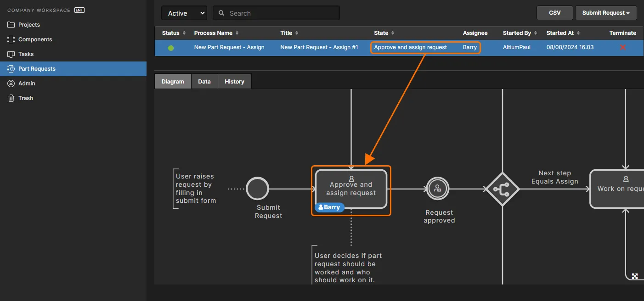The height and width of the screenshot is (301, 644).
Task: Terminate the New Part Request process
Action: (x=623, y=47)
